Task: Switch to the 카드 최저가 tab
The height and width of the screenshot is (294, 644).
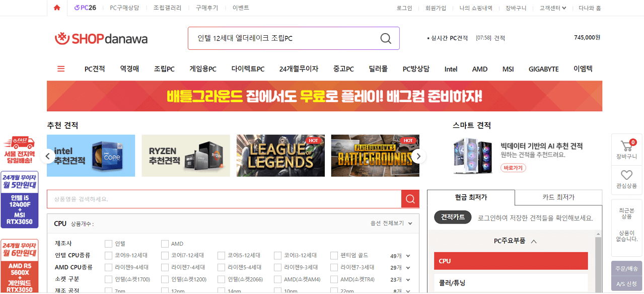Action: point(558,197)
